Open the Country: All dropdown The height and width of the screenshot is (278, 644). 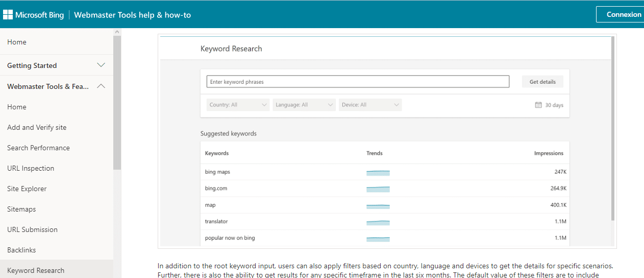pyautogui.click(x=238, y=105)
